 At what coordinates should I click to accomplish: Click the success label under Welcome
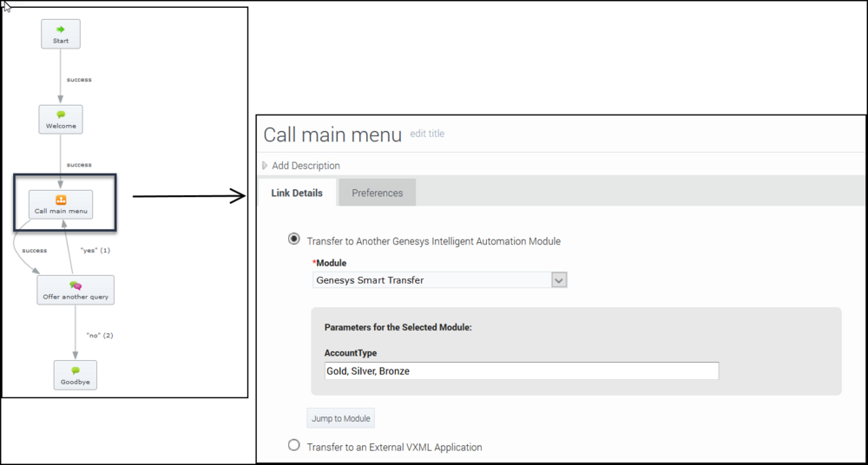79,165
